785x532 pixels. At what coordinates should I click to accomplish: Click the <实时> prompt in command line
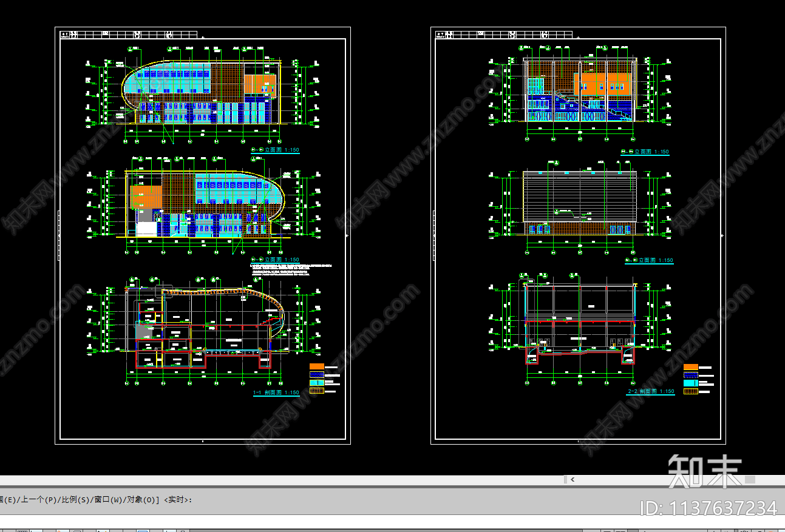point(177,500)
